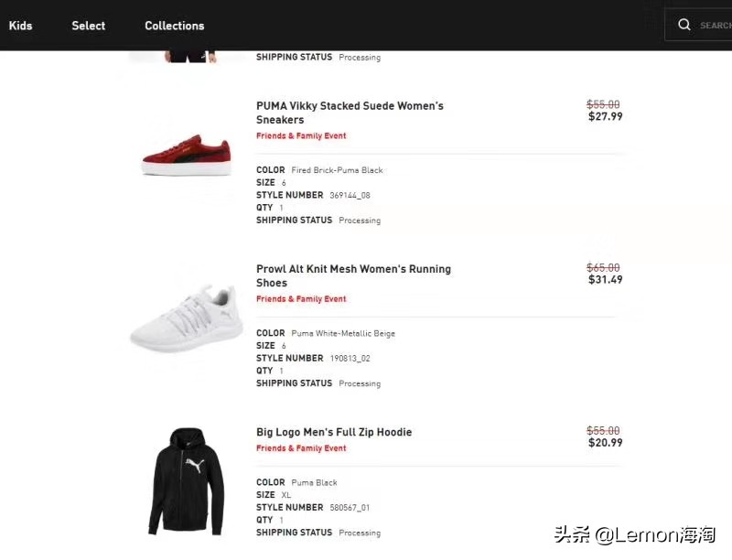Viewport: 732px width, 560px height.
Task: Click Friends & Family Event under Vikky sneakers
Action: coord(301,136)
